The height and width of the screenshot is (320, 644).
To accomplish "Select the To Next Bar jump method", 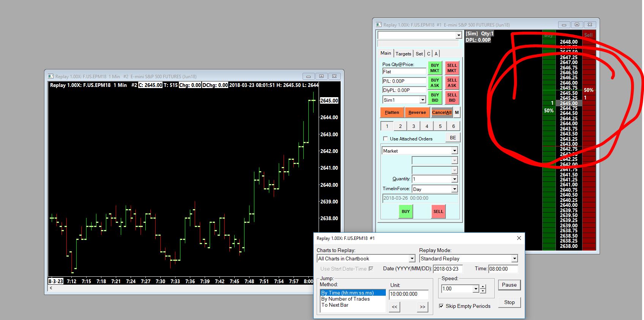I will 335,305.
